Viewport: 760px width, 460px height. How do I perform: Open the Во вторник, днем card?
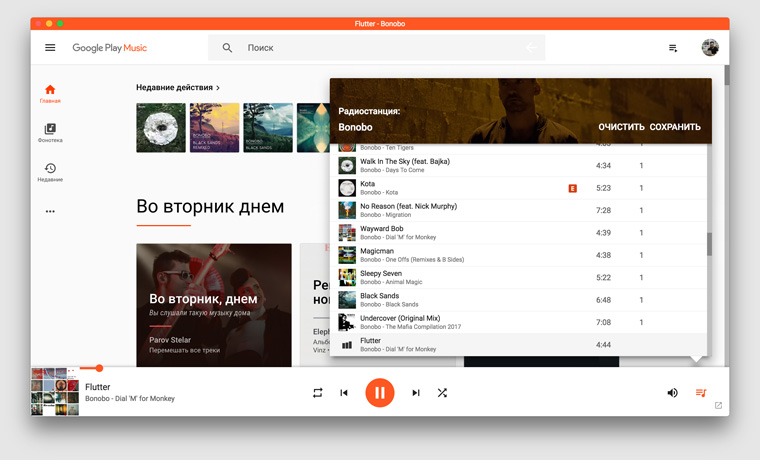pyautogui.click(x=214, y=305)
